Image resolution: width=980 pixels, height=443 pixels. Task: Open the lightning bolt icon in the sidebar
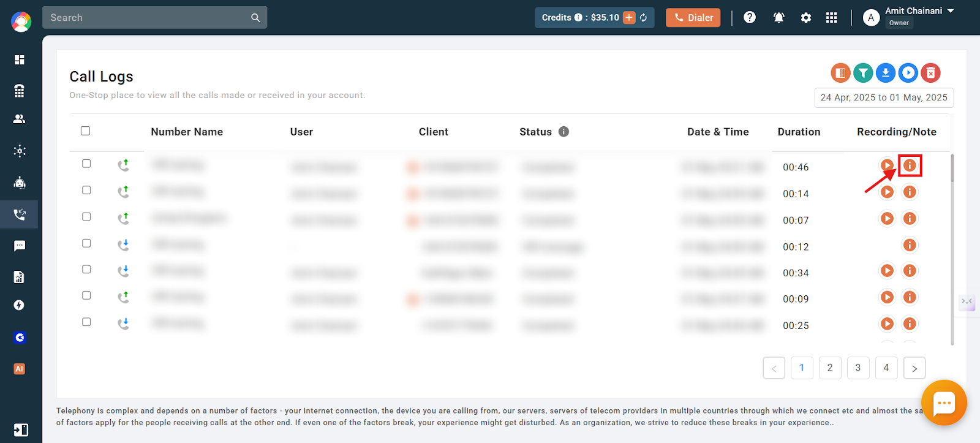coord(20,305)
